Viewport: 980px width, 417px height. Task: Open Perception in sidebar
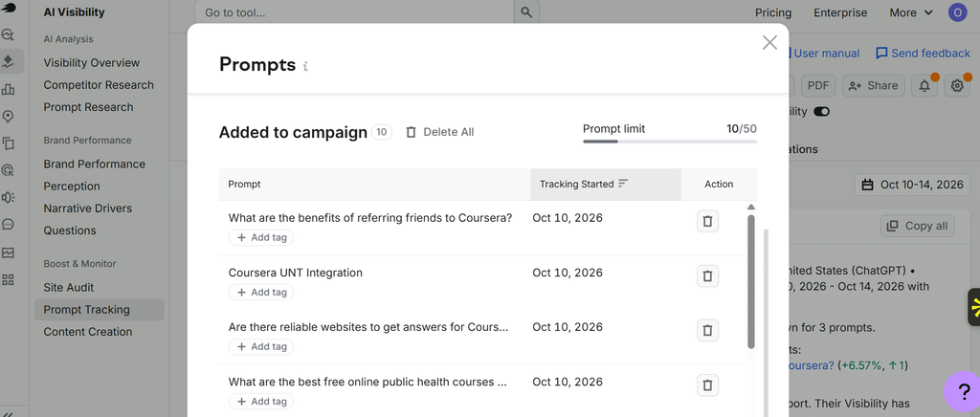pyautogui.click(x=72, y=187)
